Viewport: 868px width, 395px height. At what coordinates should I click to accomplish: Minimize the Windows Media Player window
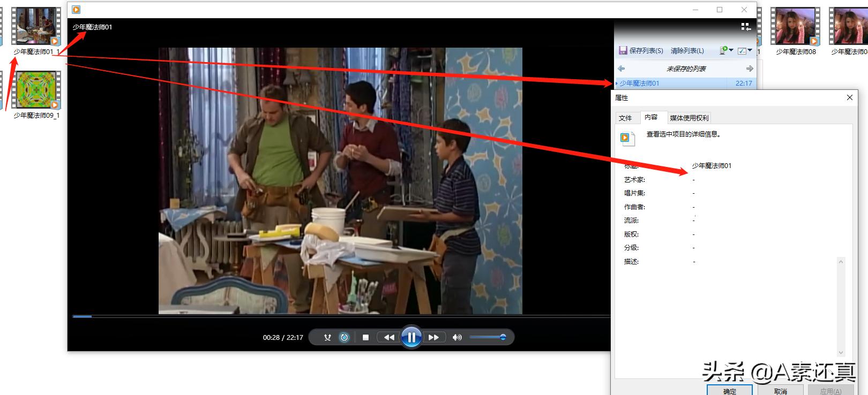695,10
